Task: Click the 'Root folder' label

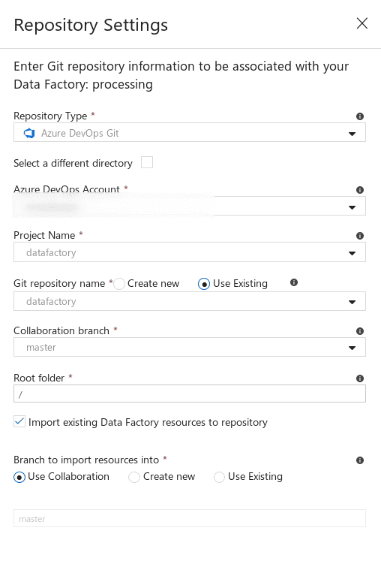Action: (39, 378)
